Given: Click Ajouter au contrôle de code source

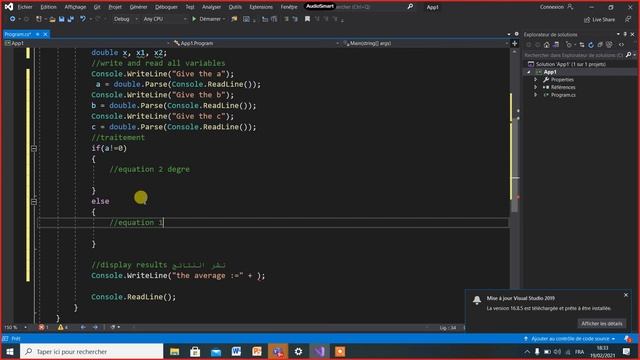Looking at the screenshot, I should click(569, 339).
